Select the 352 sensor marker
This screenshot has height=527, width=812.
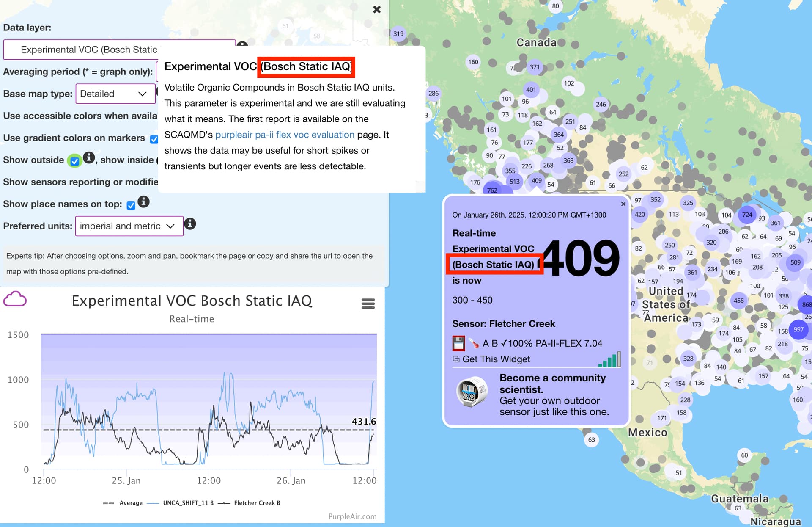coord(656,200)
